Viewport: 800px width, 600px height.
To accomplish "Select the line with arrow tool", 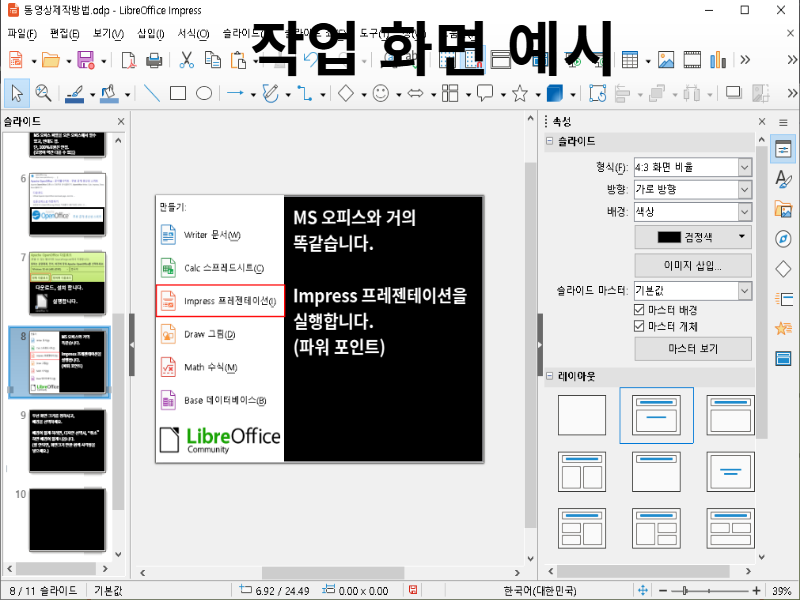I will pos(235,93).
